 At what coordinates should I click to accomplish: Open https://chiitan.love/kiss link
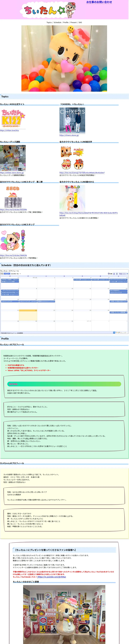point(10,130)
